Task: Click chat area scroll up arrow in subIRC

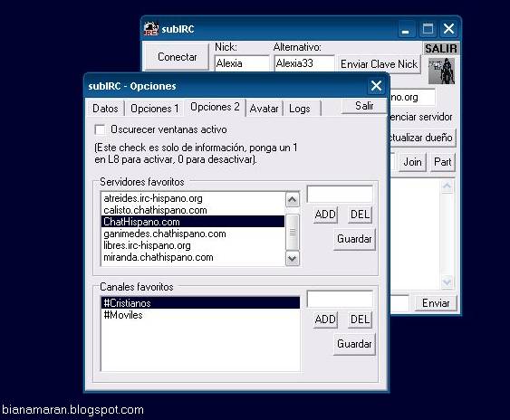Action: pos(447,186)
